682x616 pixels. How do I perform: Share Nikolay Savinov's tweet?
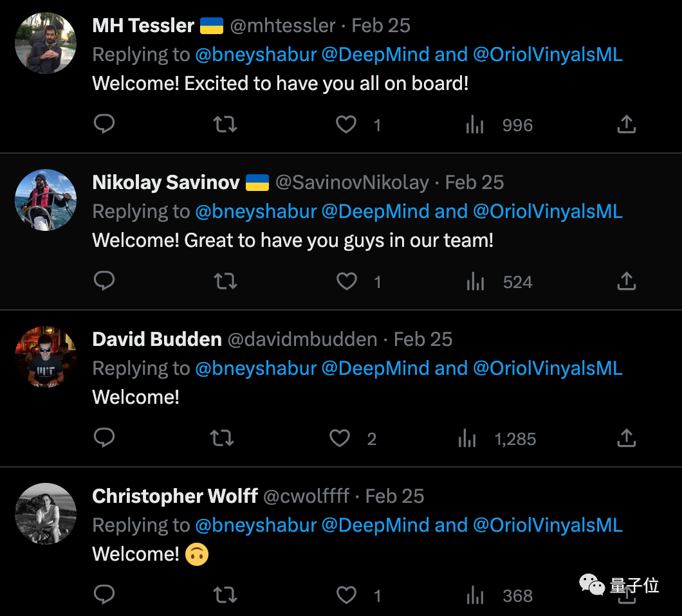(626, 281)
